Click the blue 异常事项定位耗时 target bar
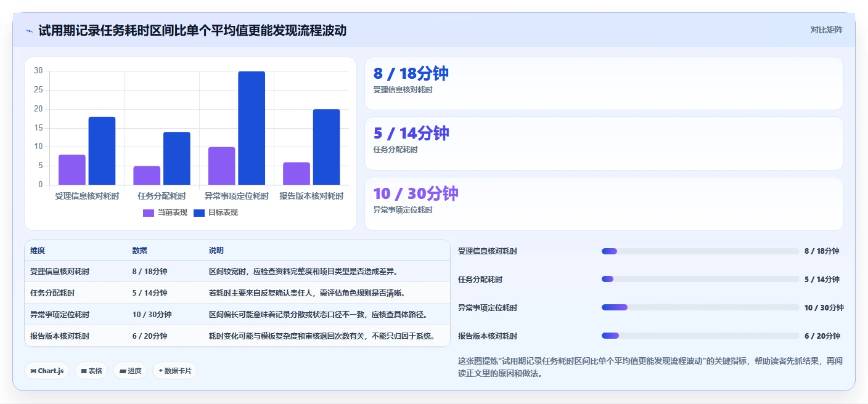This screenshot has height=404, width=868. tap(252, 128)
